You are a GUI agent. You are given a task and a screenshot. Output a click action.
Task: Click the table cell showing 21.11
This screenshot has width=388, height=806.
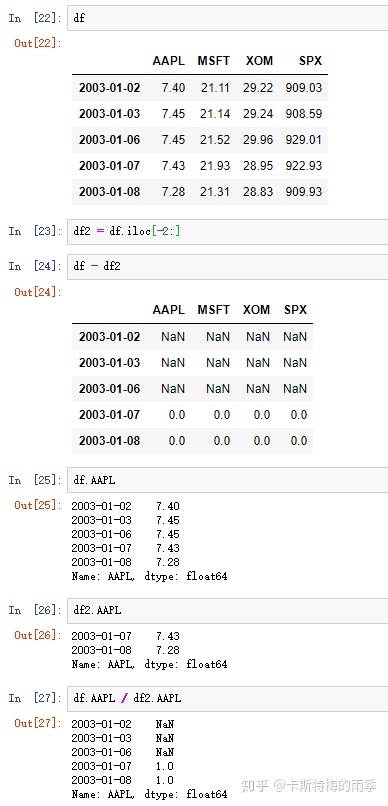coord(215,88)
